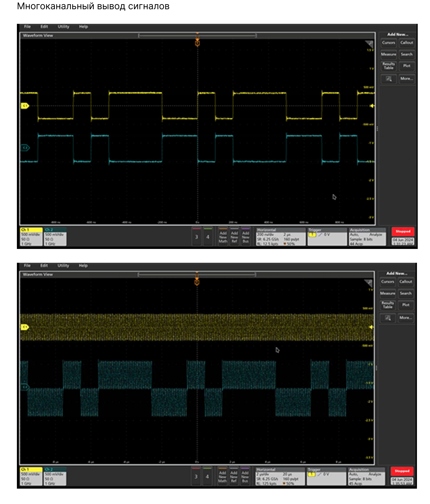Open Ch 1 badge in first screenshot

[31, 237]
